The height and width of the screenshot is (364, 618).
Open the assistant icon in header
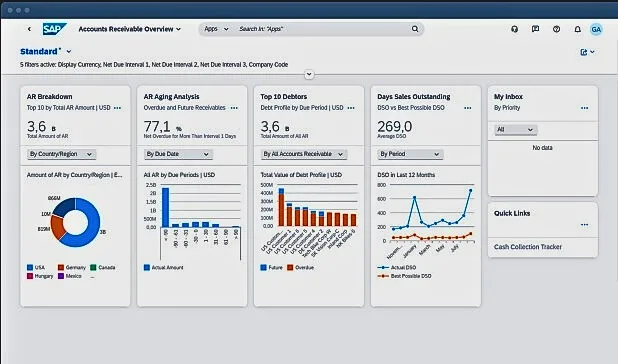[x=514, y=29]
